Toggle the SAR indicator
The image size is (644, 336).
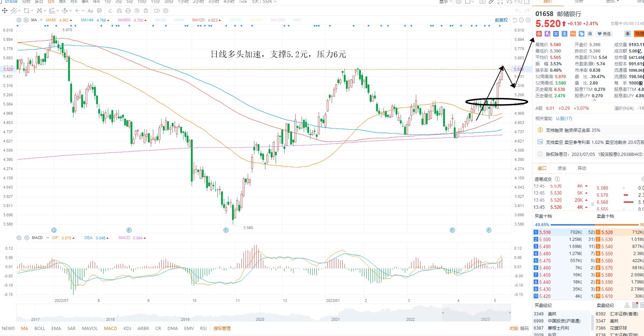(71, 328)
